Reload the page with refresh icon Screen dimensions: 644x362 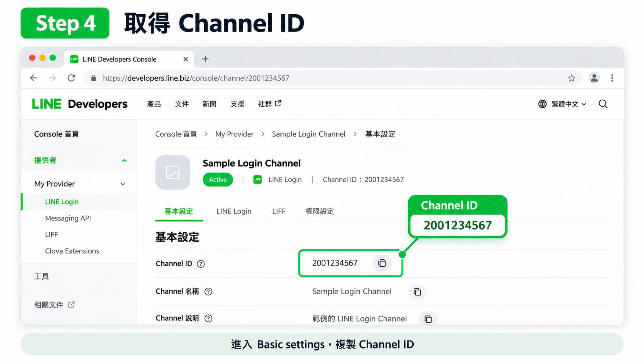click(x=71, y=78)
